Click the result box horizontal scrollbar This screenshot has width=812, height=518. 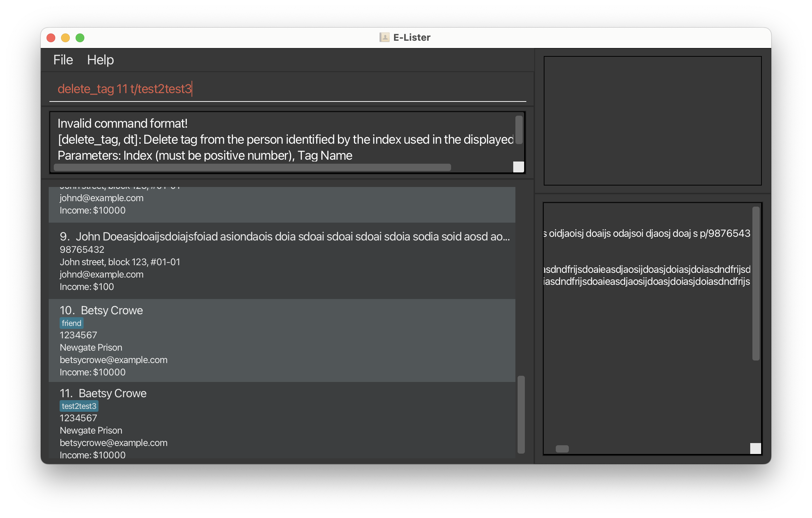point(252,167)
